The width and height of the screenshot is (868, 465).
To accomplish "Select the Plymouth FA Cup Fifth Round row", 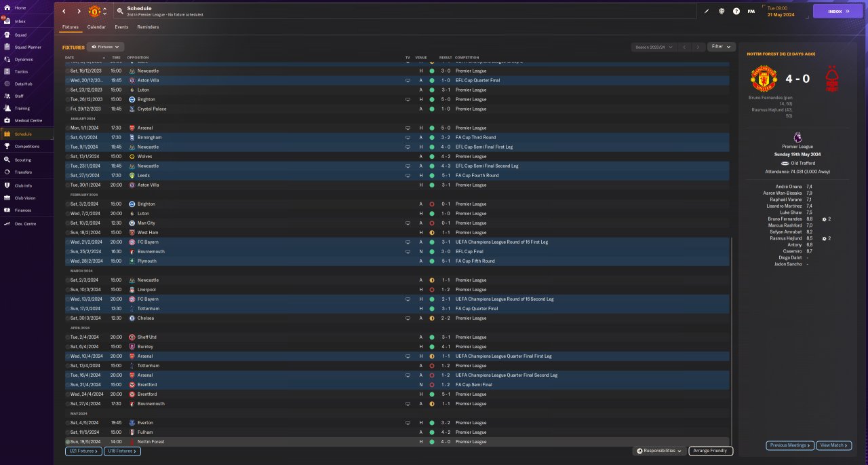I will pos(397,261).
